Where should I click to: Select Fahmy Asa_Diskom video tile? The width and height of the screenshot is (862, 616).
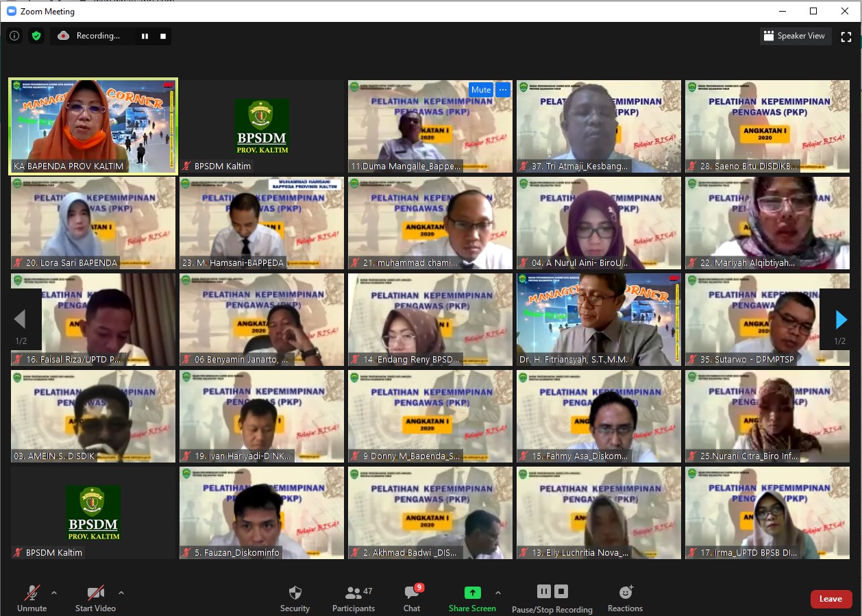point(599,416)
